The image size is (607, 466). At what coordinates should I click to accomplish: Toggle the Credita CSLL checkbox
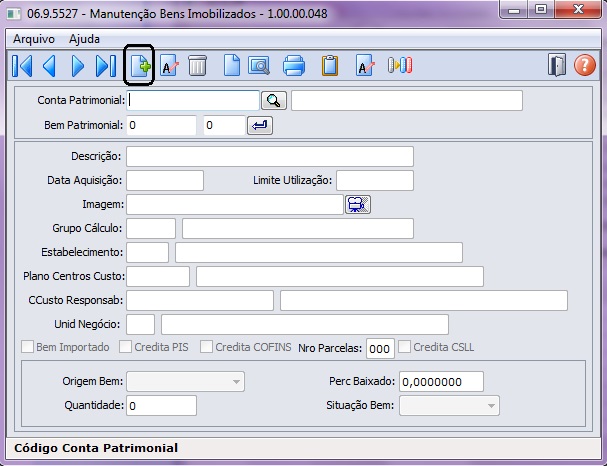pyautogui.click(x=405, y=347)
